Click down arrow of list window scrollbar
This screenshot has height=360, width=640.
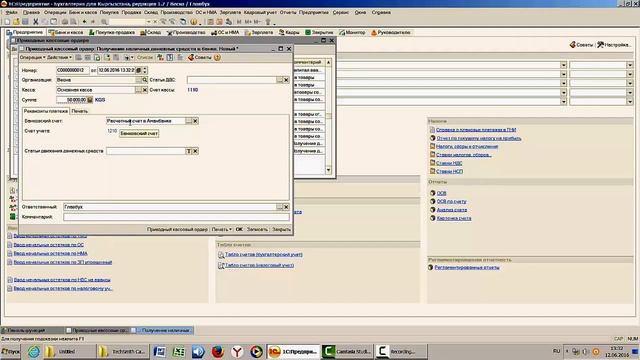(x=328, y=170)
